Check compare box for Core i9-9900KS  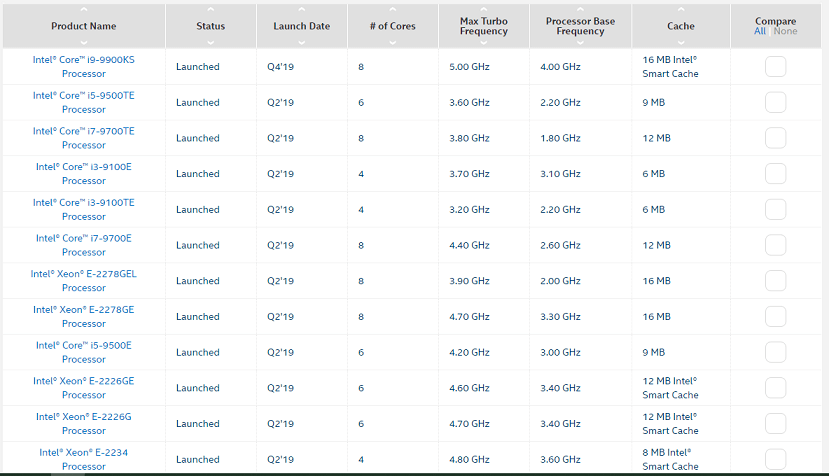pyautogui.click(x=775, y=67)
